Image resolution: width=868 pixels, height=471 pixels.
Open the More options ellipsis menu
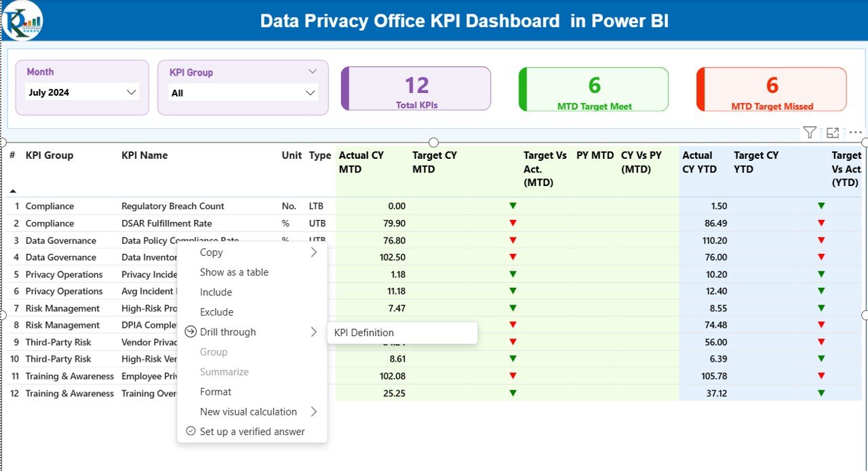coord(855,132)
